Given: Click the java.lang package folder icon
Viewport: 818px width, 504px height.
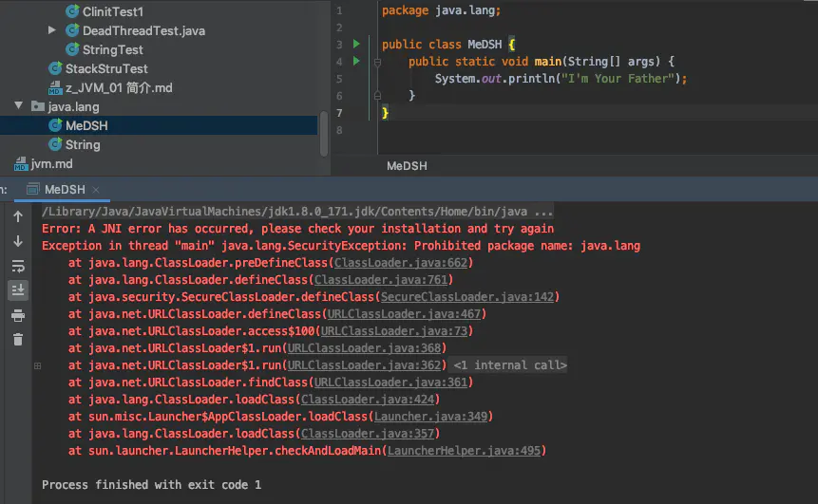Looking at the screenshot, I should (x=38, y=107).
